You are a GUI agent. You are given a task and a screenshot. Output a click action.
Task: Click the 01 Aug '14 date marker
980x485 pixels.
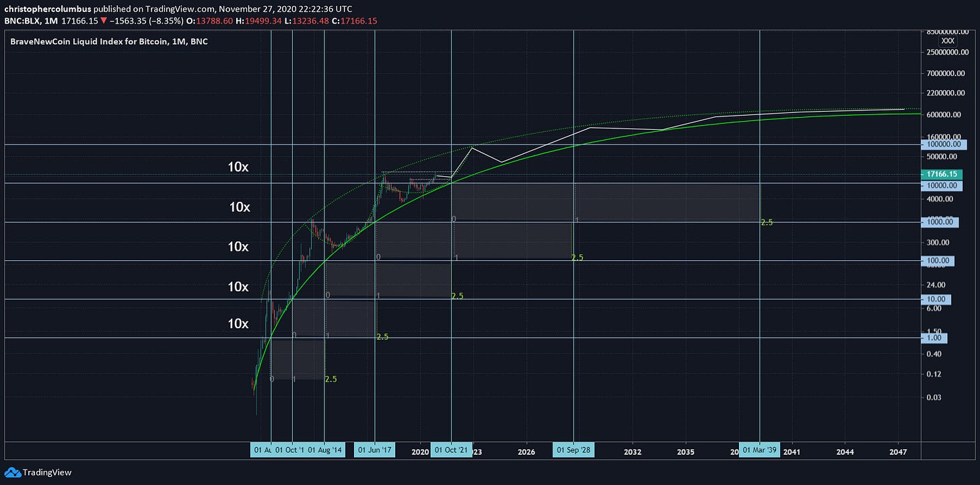[326, 449]
